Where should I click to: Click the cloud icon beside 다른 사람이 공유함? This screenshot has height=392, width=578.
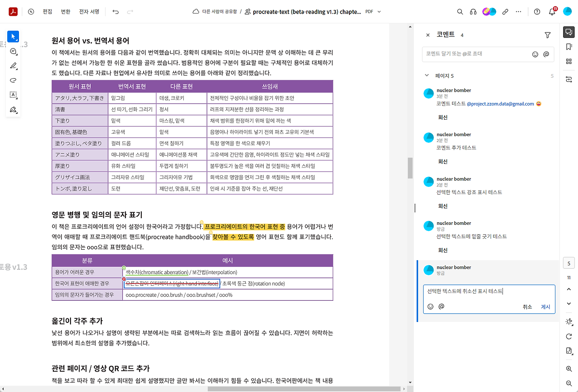pyautogui.click(x=196, y=12)
